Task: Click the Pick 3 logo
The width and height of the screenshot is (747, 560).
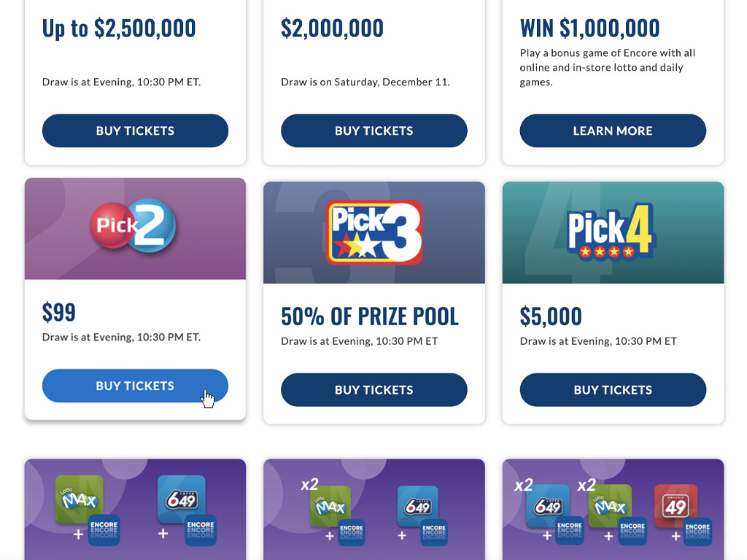Action: [374, 232]
